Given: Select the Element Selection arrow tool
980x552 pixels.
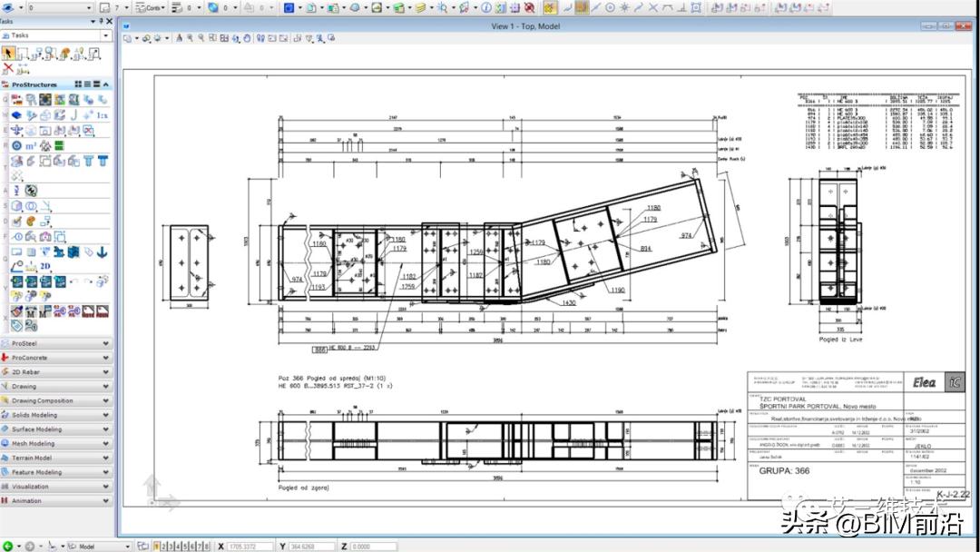Looking at the screenshot, I should click(x=8, y=53).
